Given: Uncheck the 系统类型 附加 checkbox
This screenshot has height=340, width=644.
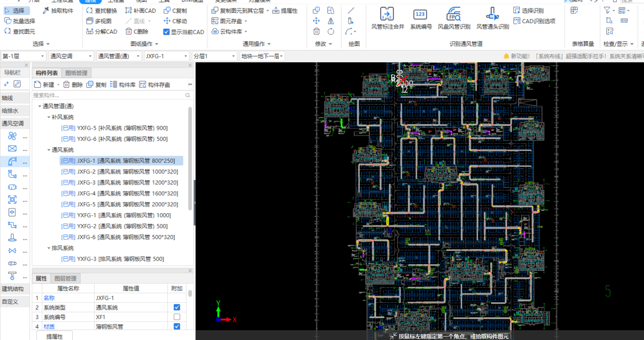Looking at the screenshot, I should click(177, 307).
